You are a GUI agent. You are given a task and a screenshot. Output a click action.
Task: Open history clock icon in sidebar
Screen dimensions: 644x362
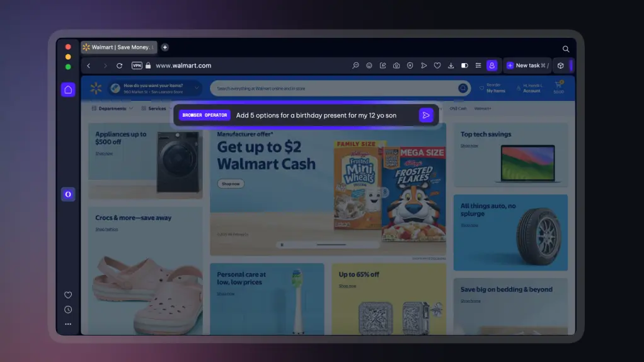[x=68, y=310]
